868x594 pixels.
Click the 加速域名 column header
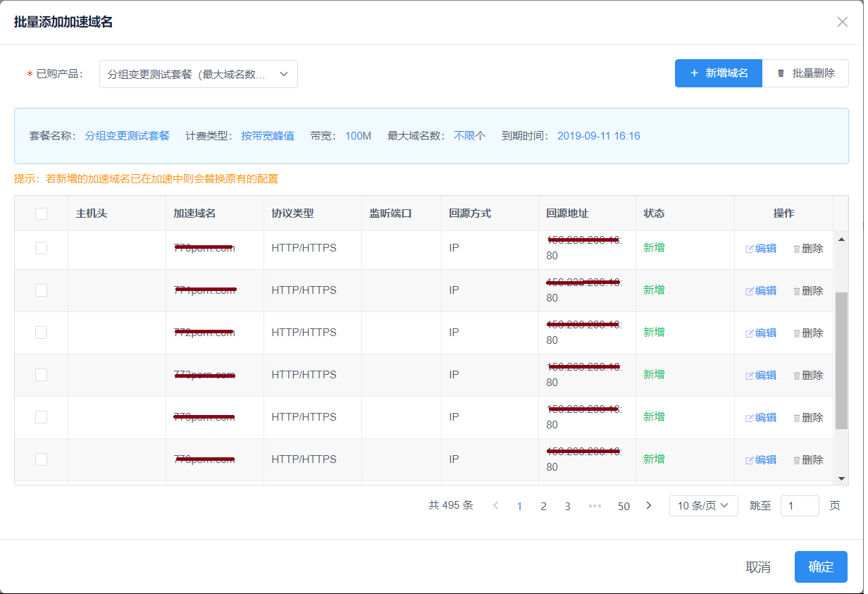[194, 214]
